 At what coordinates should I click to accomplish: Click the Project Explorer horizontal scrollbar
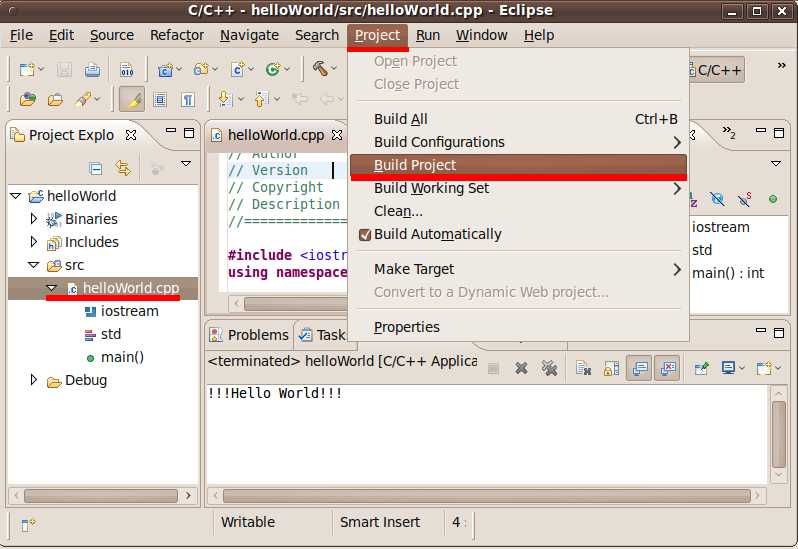(101, 496)
